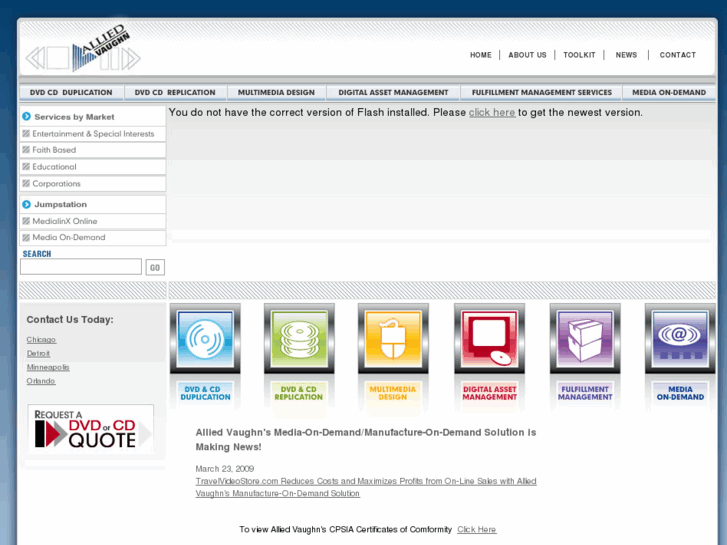Click the DIGITAL ASSET MANAGEMENT label under the icon
Image resolution: width=727 pixels, height=545 pixels.
(490, 393)
